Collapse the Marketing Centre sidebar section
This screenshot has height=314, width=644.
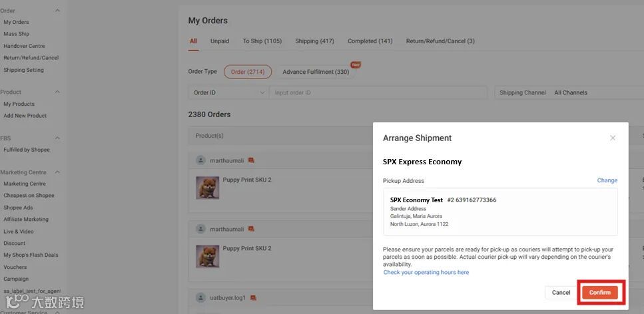[x=57, y=172]
